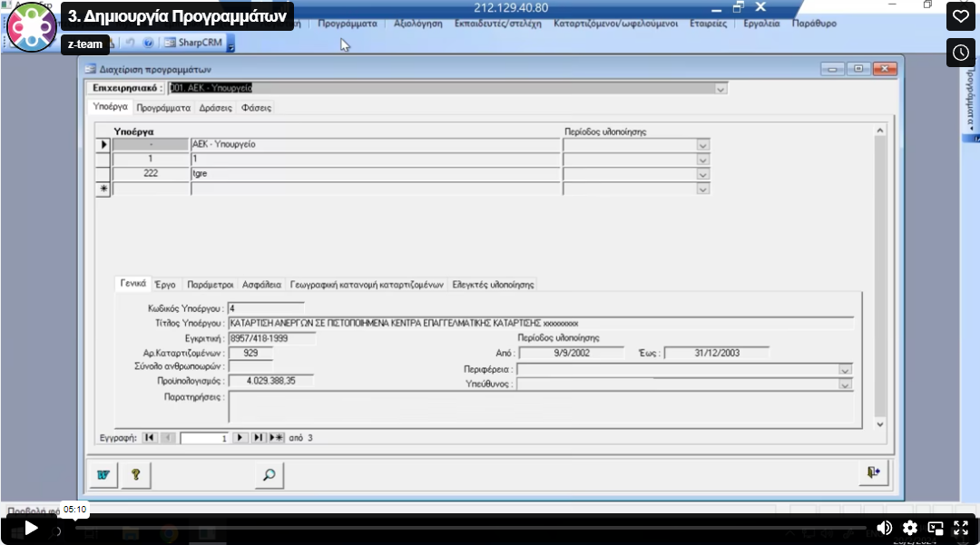Go to next record in navigator
The width and height of the screenshot is (980, 545).
[240, 438]
